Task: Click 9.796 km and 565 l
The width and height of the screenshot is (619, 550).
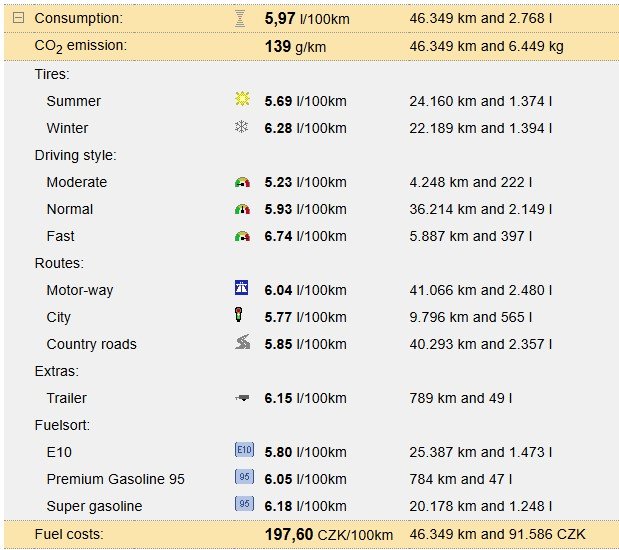Action: point(471,317)
